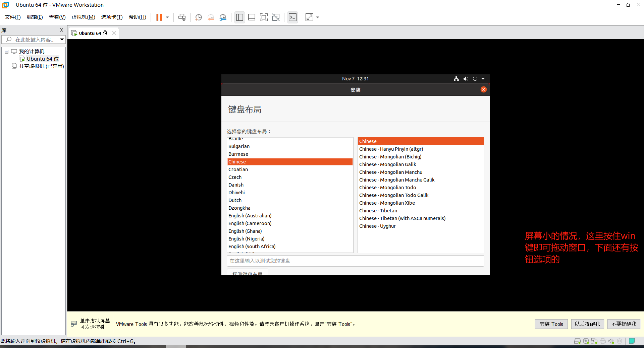Take a snapshot of the virtual machine
The height and width of the screenshot is (348, 644).
(x=199, y=17)
